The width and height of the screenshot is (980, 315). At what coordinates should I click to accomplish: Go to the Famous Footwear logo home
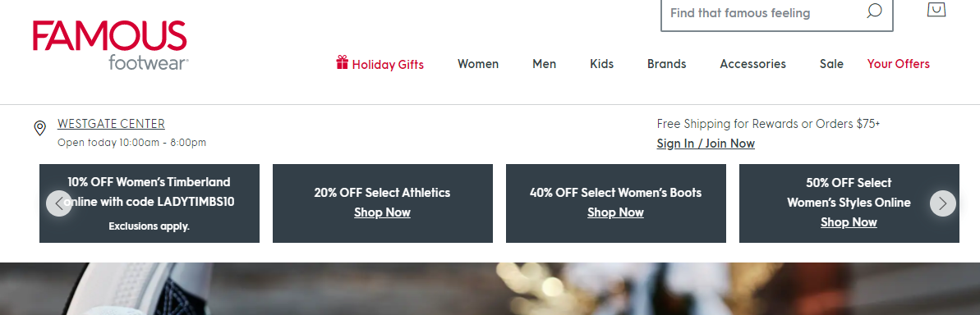(110, 45)
